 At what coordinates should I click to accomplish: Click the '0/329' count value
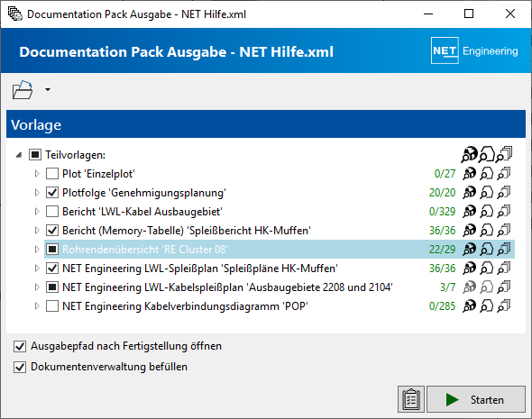tap(442, 212)
